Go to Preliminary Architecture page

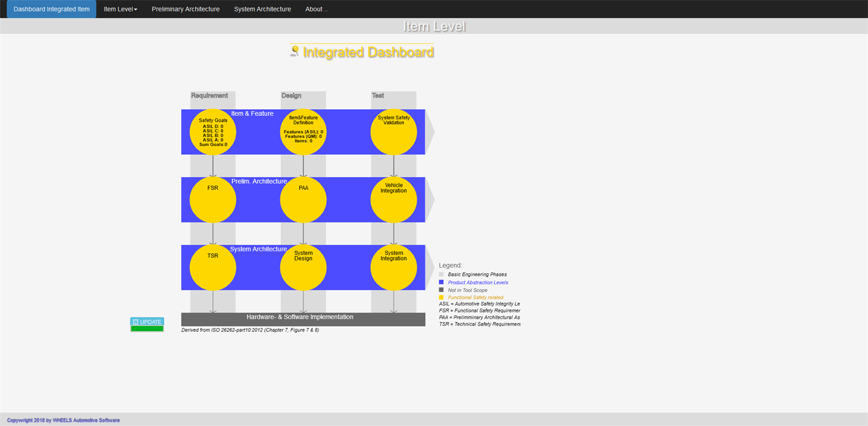pos(186,9)
